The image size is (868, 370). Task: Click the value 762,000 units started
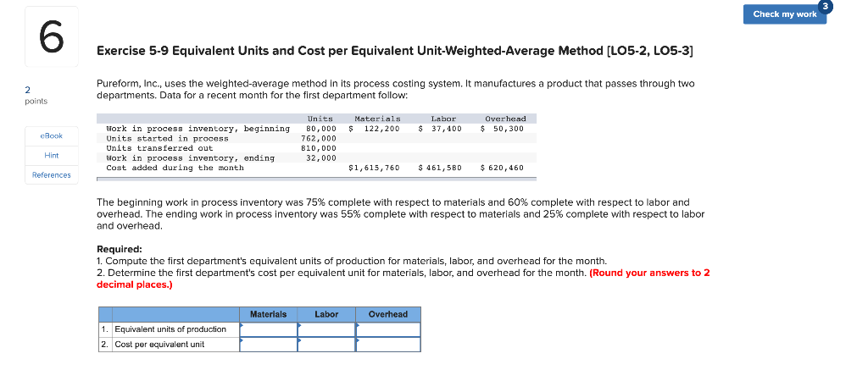[319, 138]
